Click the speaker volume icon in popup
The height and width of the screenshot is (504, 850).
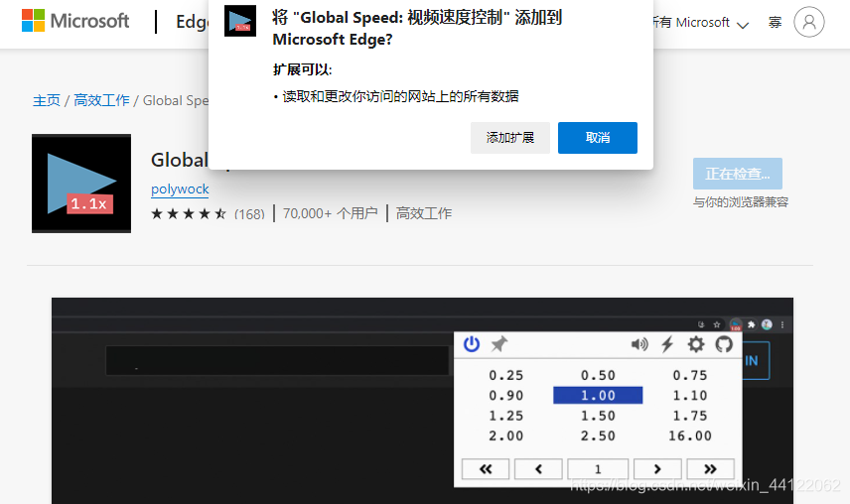click(639, 344)
